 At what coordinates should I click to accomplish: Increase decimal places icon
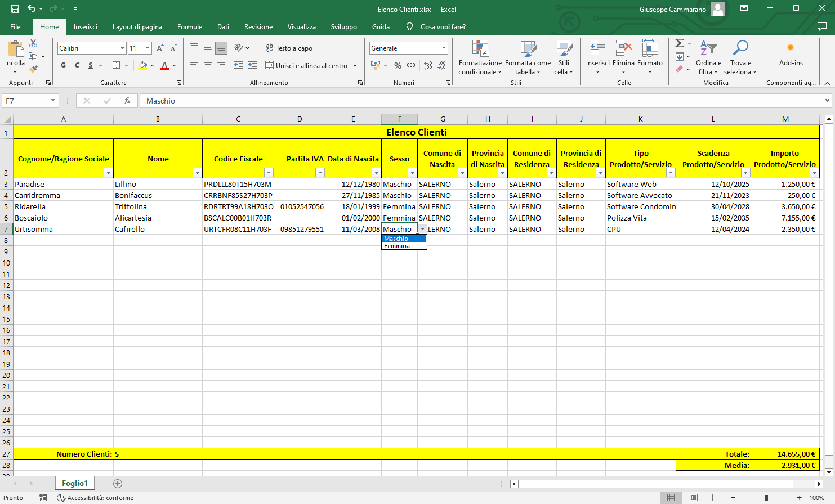(428, 65)
